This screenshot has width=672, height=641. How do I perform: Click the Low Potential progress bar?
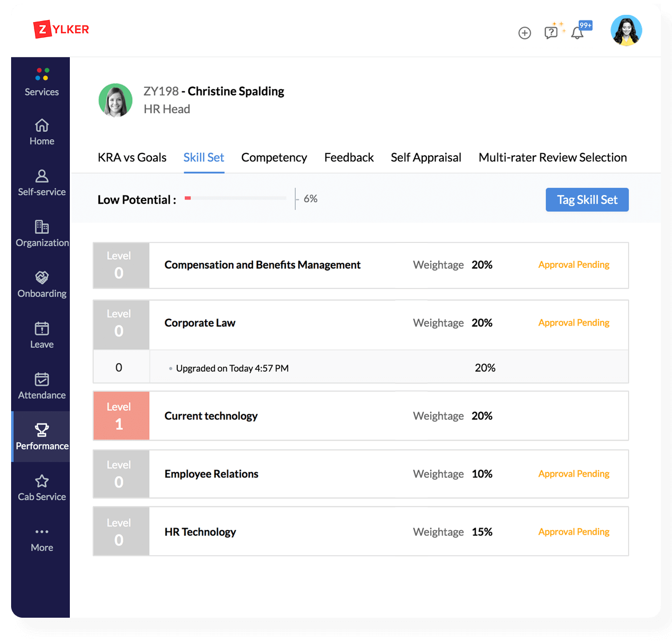click(x=235, y=198)
